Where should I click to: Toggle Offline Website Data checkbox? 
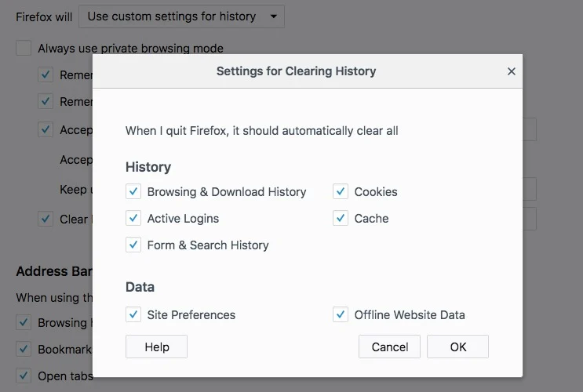[x=341, y=314]
